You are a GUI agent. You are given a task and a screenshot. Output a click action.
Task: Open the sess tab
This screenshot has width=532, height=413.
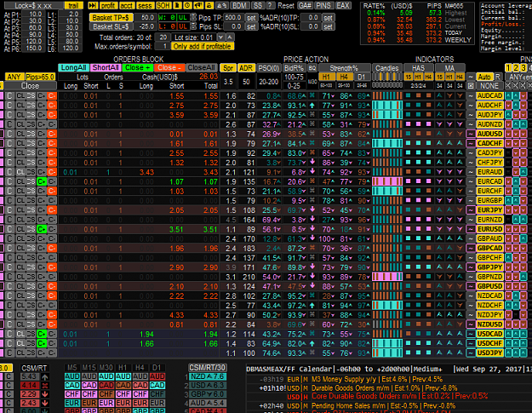[x=145, y=5]
